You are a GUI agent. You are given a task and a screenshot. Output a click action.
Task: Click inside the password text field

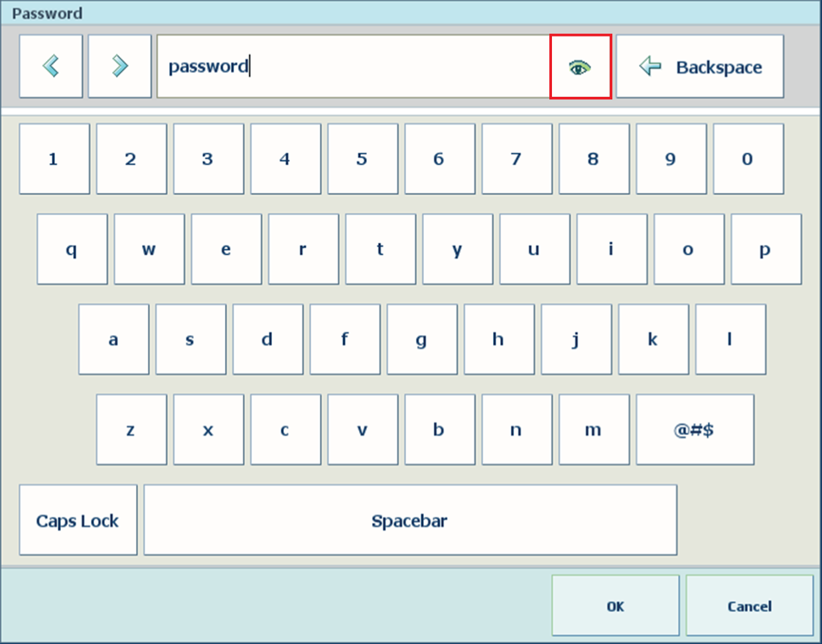(352, 66)
